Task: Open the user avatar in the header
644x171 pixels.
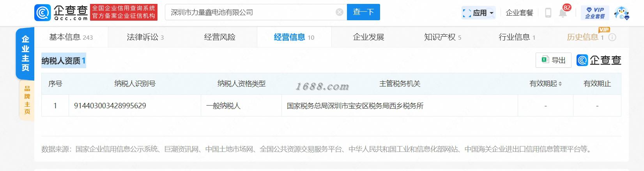Action: coord(622,13)
